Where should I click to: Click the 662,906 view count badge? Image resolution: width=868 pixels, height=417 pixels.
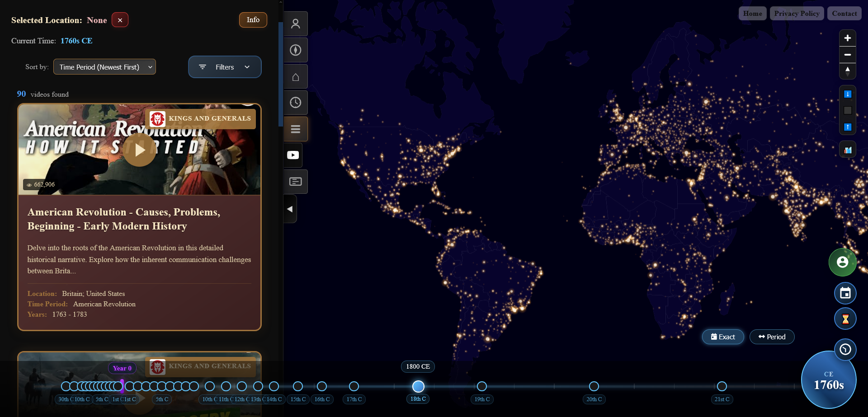click(40, 184)
